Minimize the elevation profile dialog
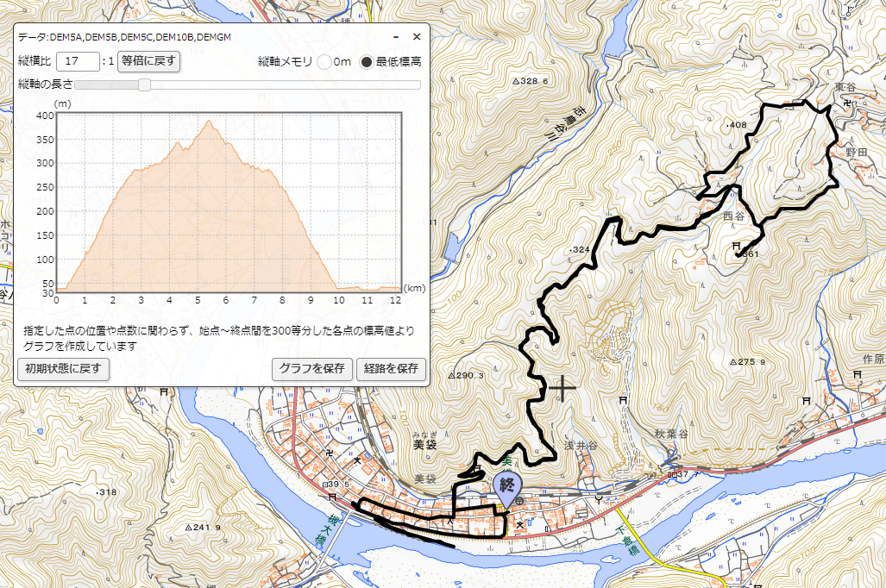Viewport: 886px width, 588px height. tap(396, 37)
